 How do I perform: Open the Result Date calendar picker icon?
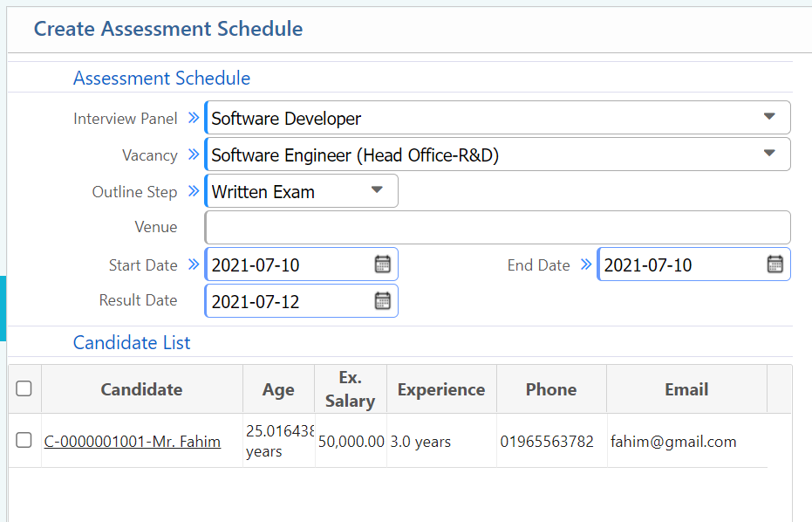click(382, 300)
